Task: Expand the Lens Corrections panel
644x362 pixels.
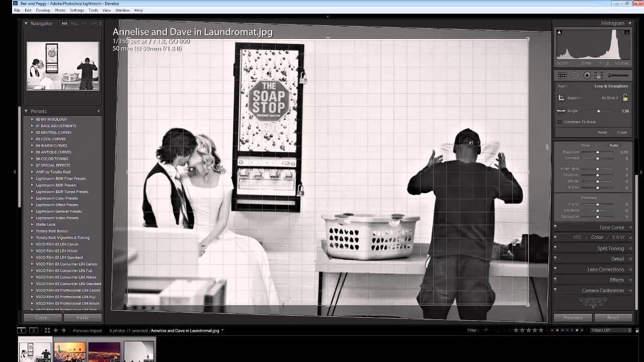Action: pos(630,269)
